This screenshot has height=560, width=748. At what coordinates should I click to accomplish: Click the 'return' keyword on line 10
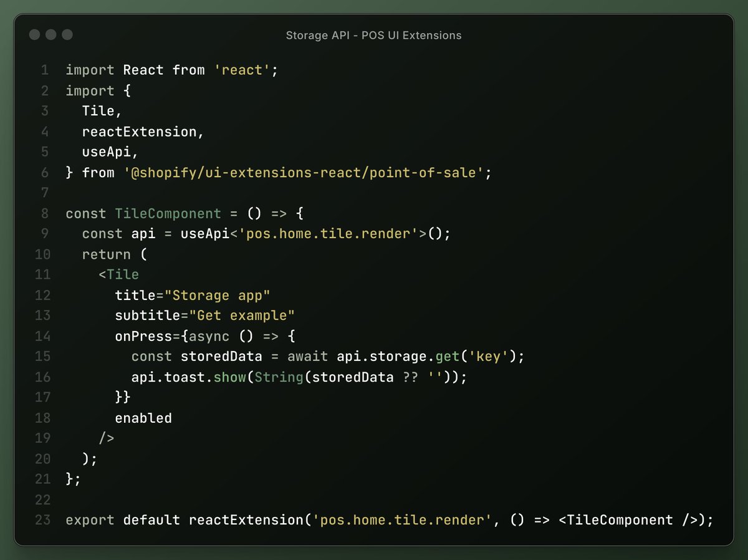(107, 254)
